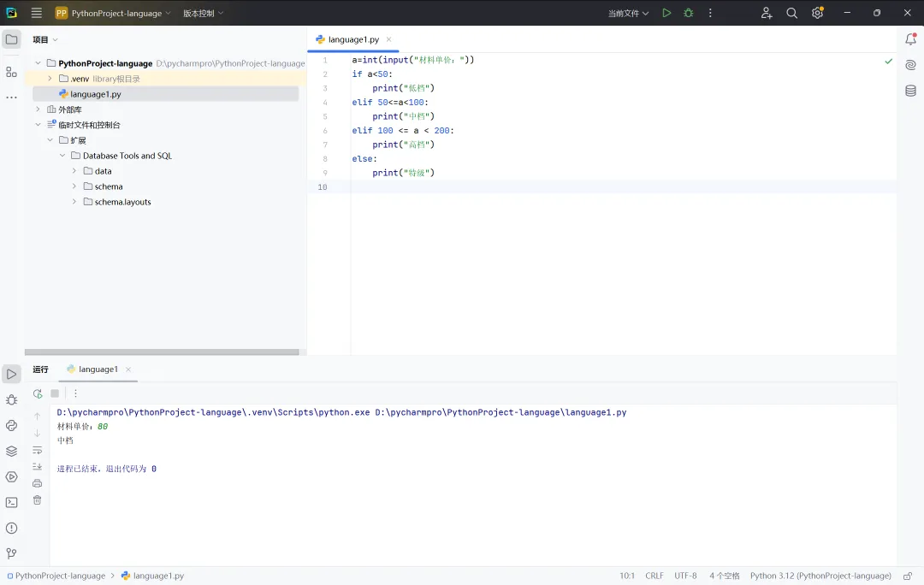Rerun language1 in Run panel

point(38,393)
